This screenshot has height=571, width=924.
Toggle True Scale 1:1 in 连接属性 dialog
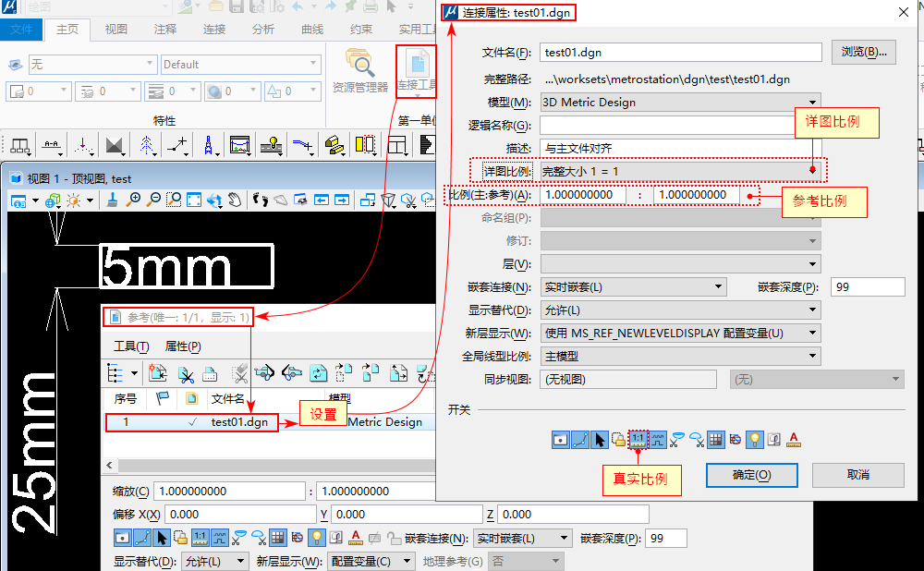pos(638,439)
